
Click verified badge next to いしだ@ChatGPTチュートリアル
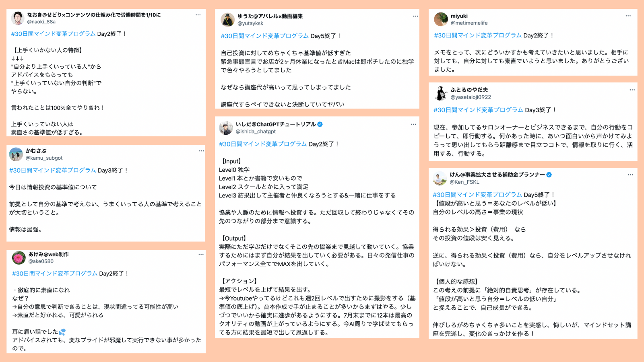coord(320,124)
